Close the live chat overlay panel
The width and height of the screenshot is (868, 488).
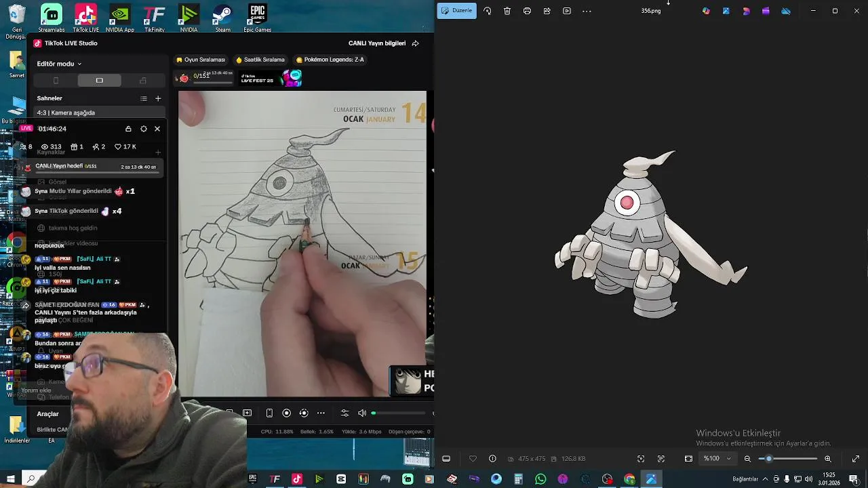[x=157, y=129]
